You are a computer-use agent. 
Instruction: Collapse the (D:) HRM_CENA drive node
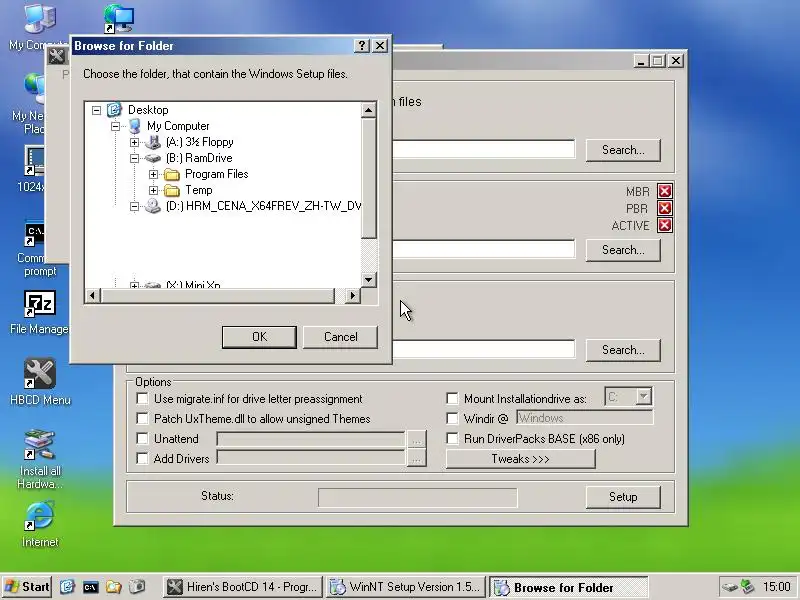134,207
